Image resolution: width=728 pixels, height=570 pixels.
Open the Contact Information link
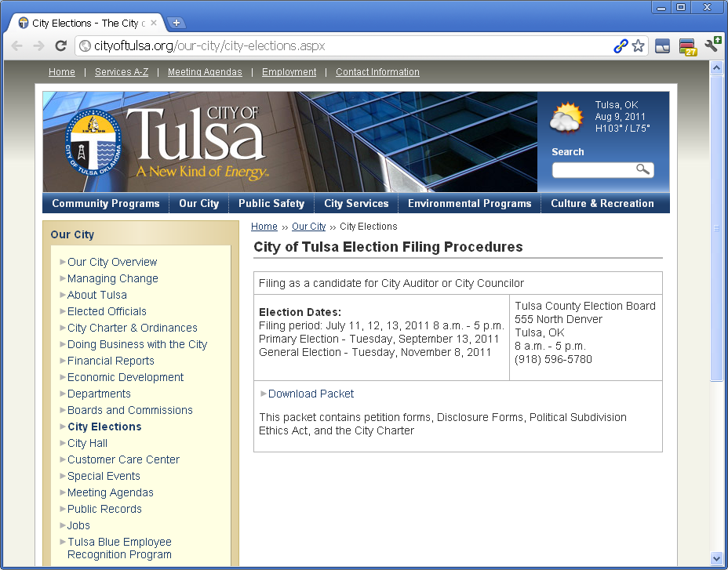377,72
